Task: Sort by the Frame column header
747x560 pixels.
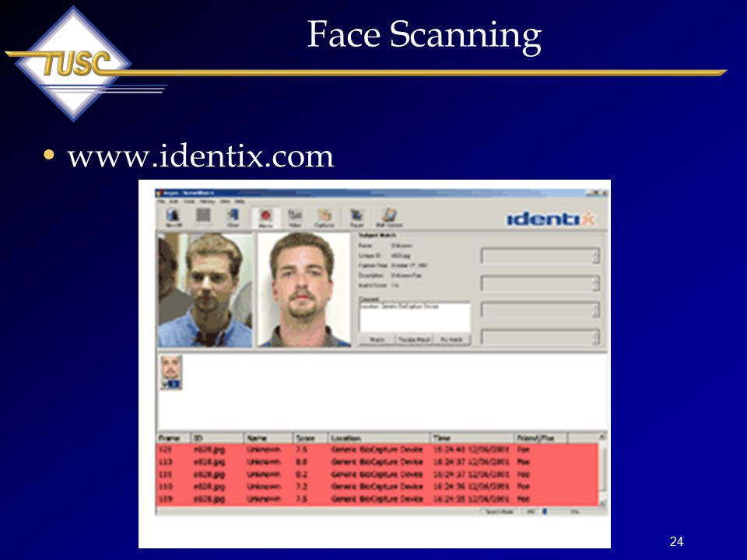Action: tap(174, 438)
